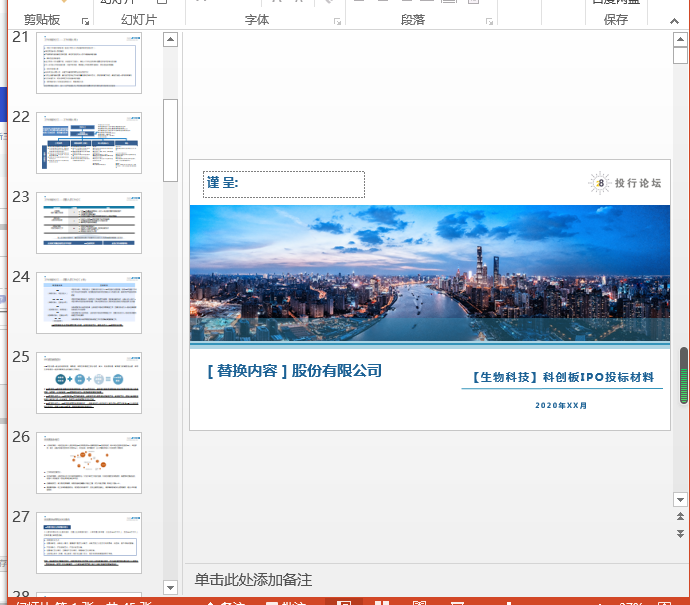Select slide 24 thumbnail
The image size is (690, 605).
coord(89,303)
